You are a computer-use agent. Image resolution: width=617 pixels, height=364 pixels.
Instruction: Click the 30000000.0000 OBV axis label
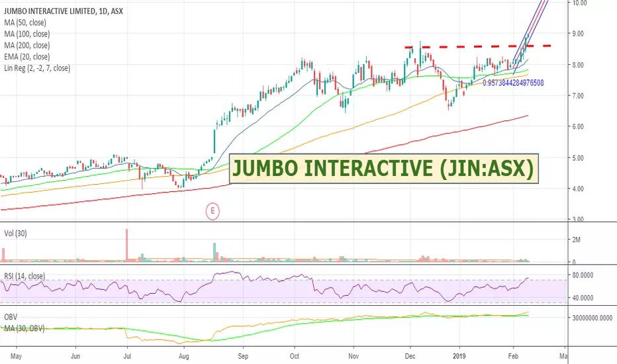593,318
